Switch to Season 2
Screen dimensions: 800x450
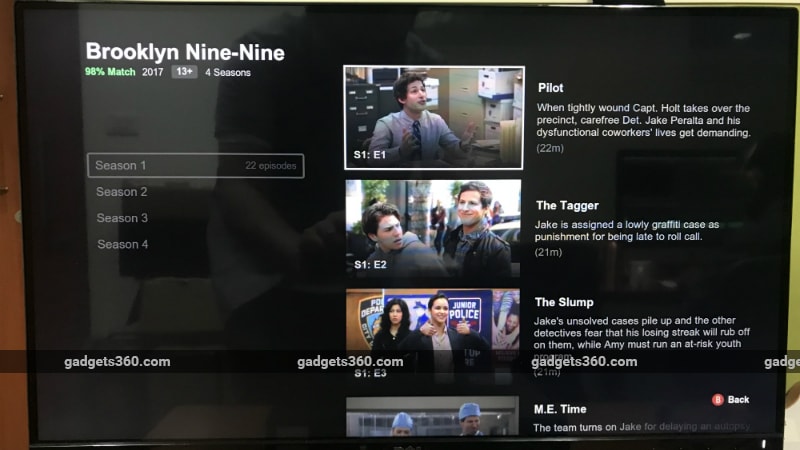(122, 192)
